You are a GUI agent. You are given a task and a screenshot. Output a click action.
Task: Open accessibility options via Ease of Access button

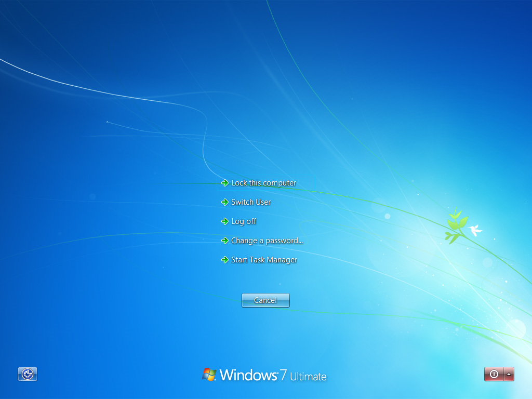(x=27, y=374)
